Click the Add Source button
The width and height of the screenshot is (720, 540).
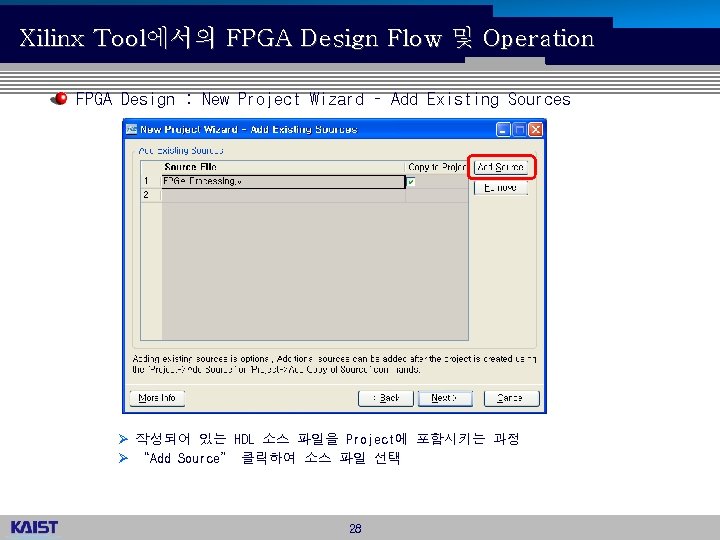(x=501, y=167)
